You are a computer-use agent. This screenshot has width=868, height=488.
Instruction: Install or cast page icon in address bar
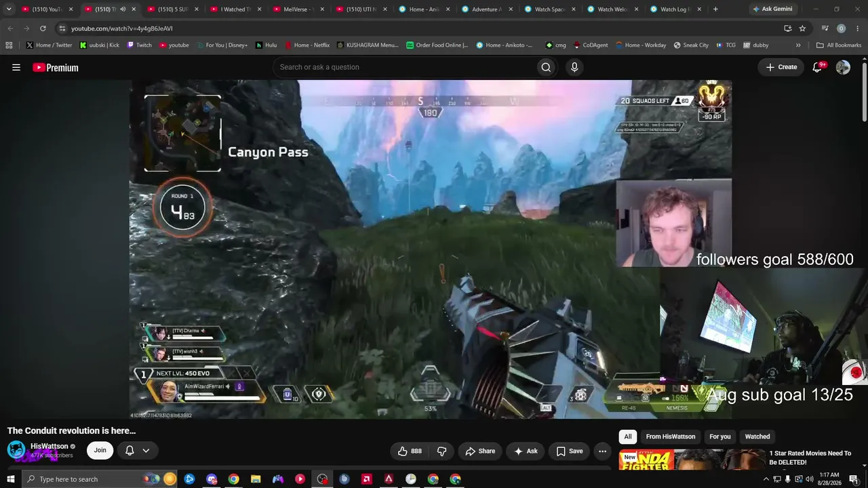pyautogui.click(x=787, y=28)
